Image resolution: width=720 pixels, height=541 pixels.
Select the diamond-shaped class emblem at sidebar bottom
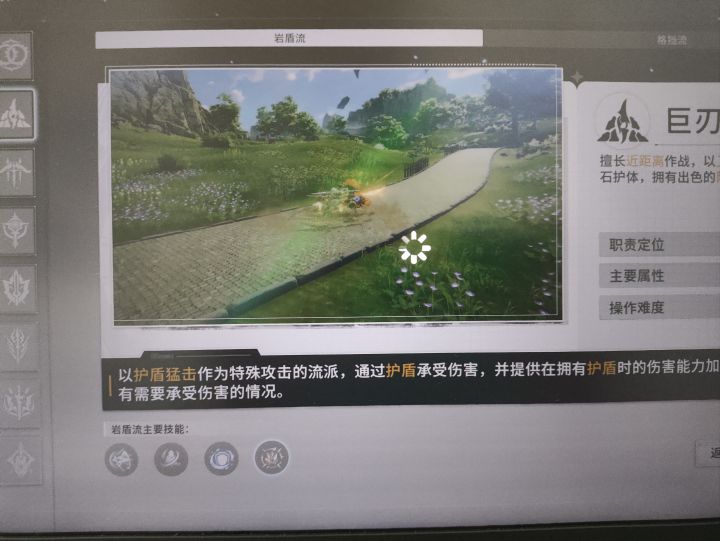(21, 460)
